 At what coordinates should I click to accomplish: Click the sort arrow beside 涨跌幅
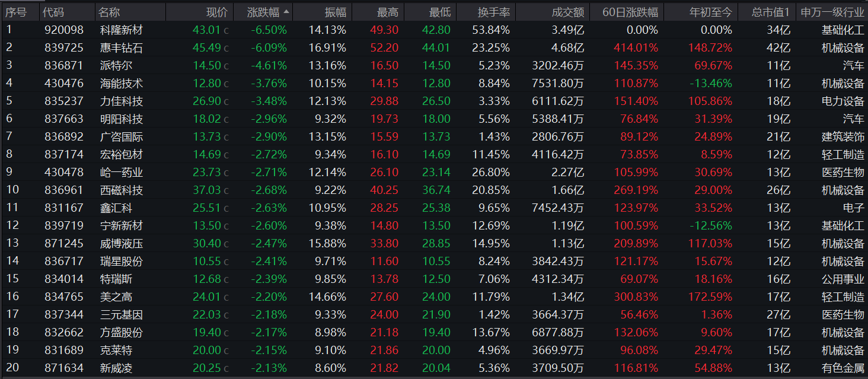coord(287,12)
